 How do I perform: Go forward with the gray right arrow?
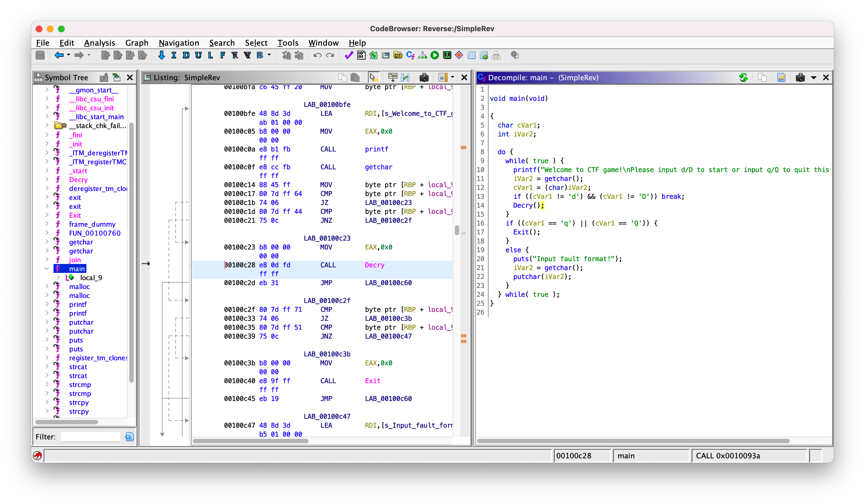pyautogui.click(x=79, y=55)
